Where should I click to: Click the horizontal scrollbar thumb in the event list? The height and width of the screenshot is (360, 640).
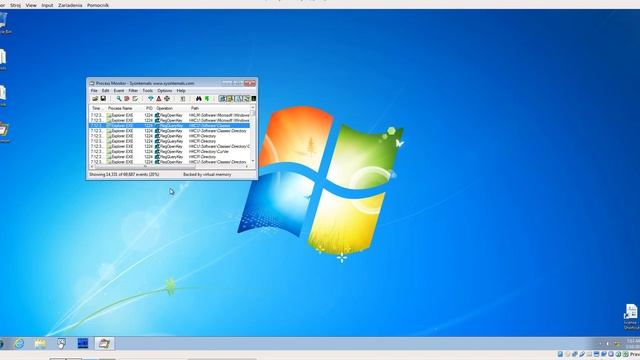click(x=145, y=167)
